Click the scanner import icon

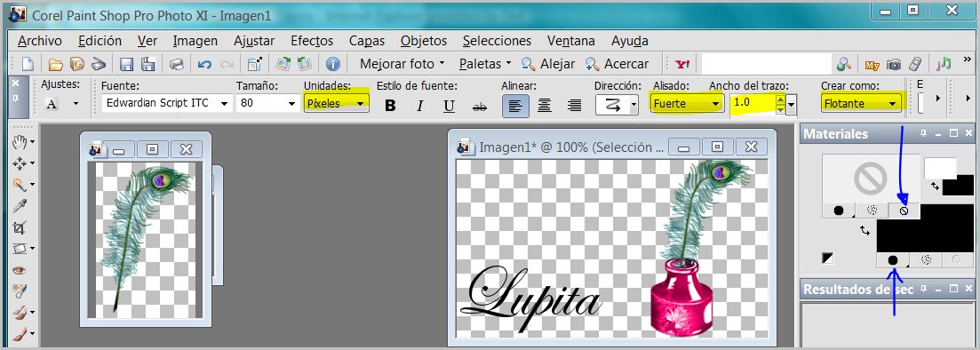99,64
